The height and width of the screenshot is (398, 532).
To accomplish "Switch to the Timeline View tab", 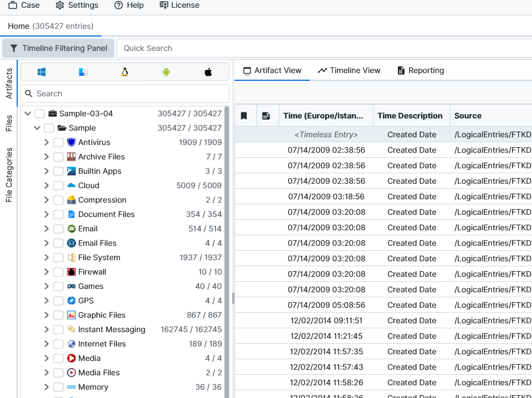I will 349,70.
